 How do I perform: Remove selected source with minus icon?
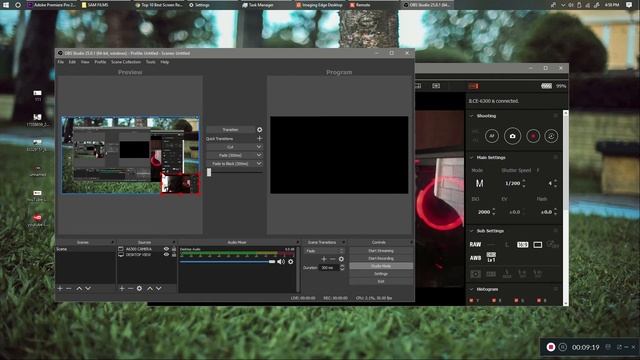[130, 289]
